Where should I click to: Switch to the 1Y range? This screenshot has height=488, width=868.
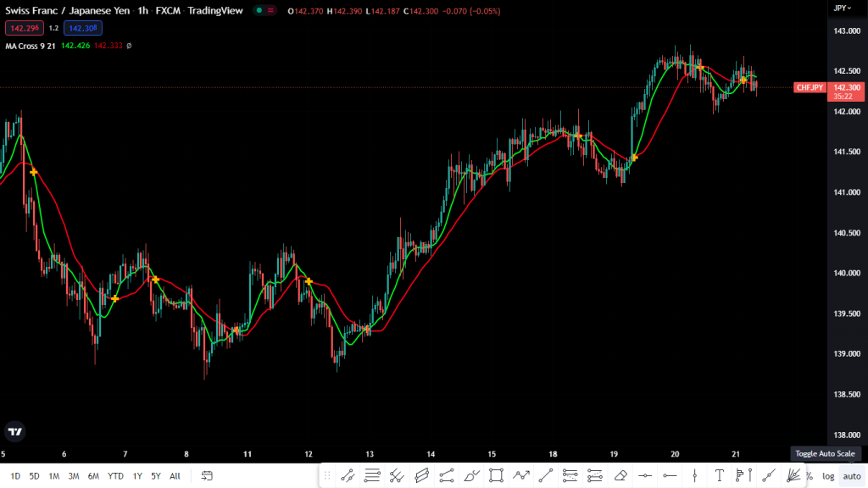click(x=137, y=476)
